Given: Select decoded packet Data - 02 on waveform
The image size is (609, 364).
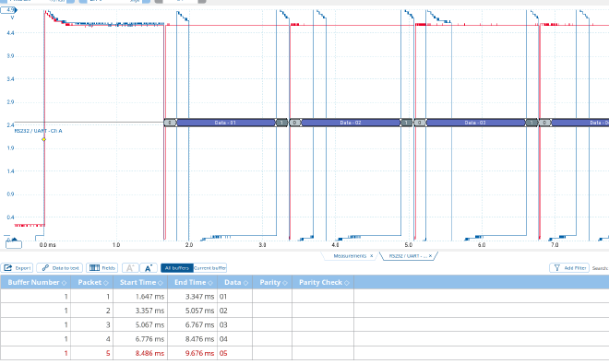Looking at the screenshot, I should pyautogui.click(x=351, y=123).
